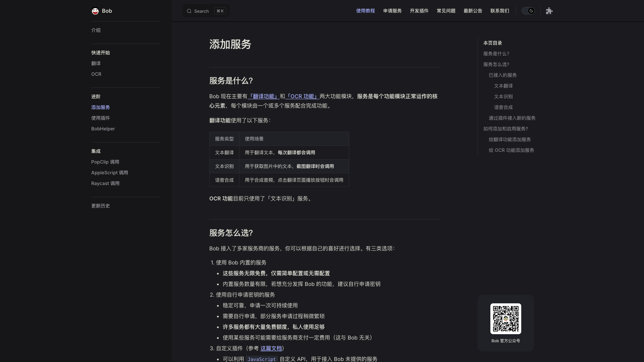Open 更新历史 in the sidebar
The image size is (644, 362).
[x=101, y=206]
